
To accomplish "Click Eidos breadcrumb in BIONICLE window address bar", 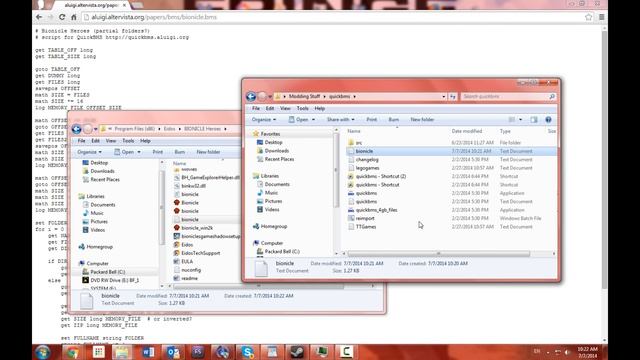I will 169,129.
